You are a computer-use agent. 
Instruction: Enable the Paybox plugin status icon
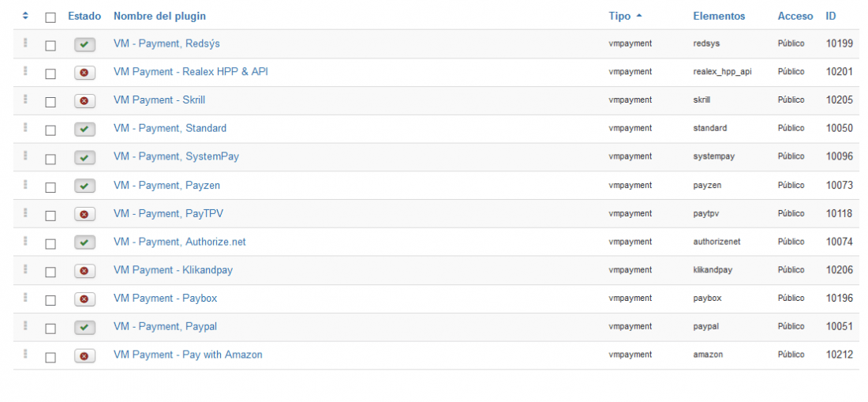point(84,299)
